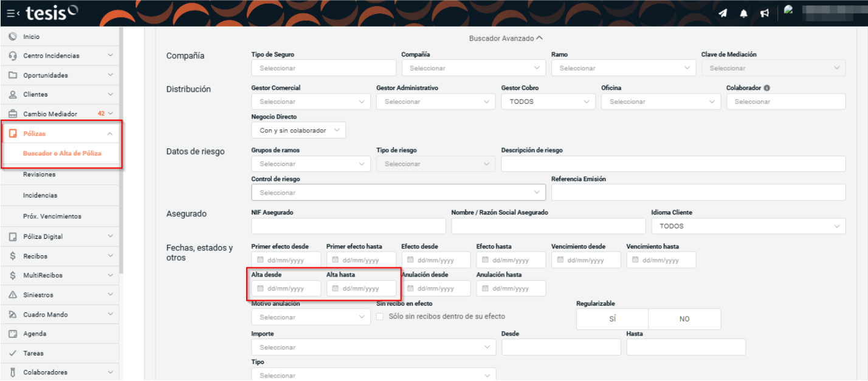Open the Negocio Directo dropdown

(298, 131)
